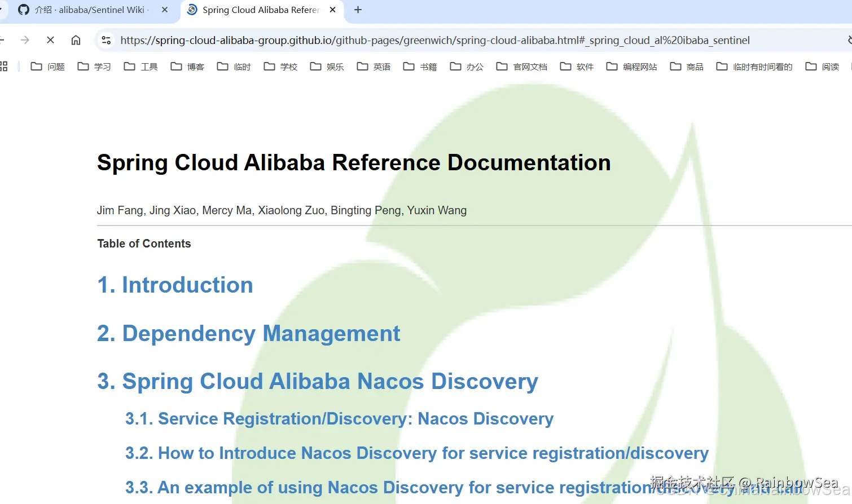Open the 工具 bookmarks folder

141,67
